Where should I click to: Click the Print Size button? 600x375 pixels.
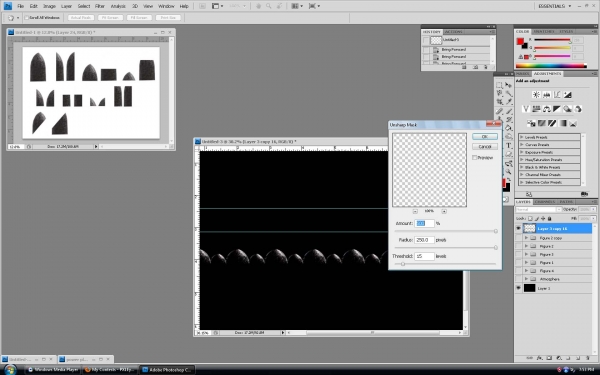coord(168,18)
